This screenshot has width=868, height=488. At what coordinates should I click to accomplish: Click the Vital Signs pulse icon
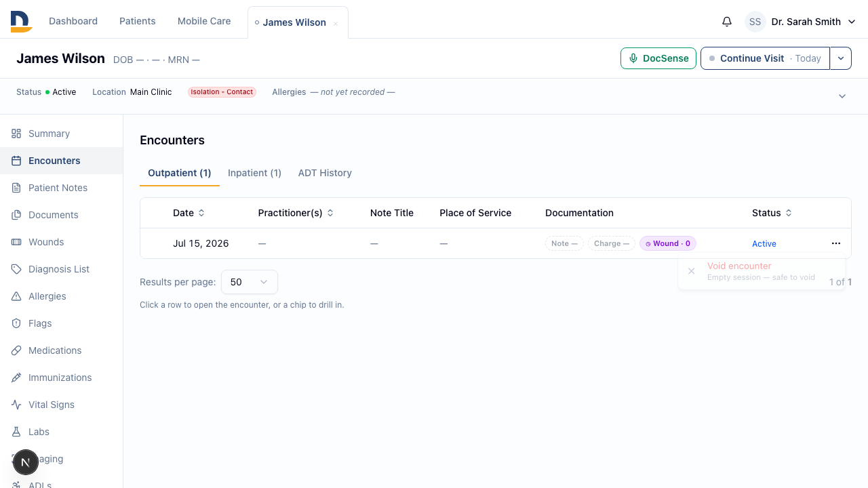click(16, 405)
